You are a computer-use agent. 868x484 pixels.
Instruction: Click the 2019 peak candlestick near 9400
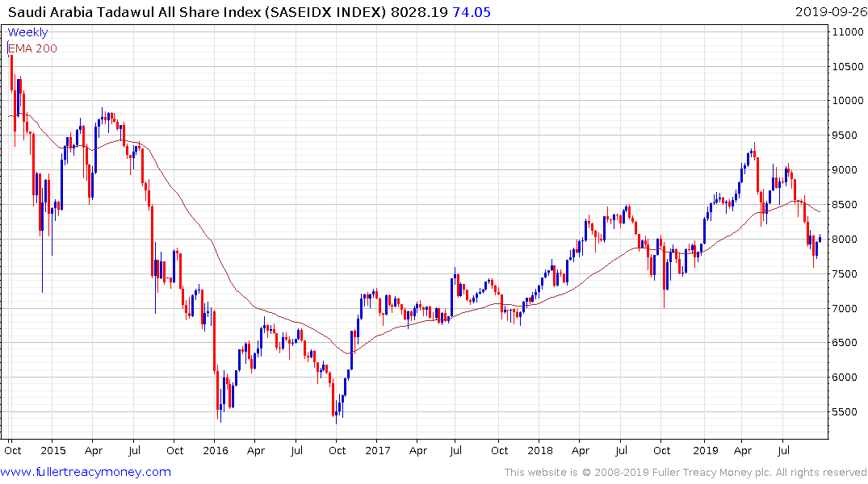pyautogui.click(x=754, y=152)
